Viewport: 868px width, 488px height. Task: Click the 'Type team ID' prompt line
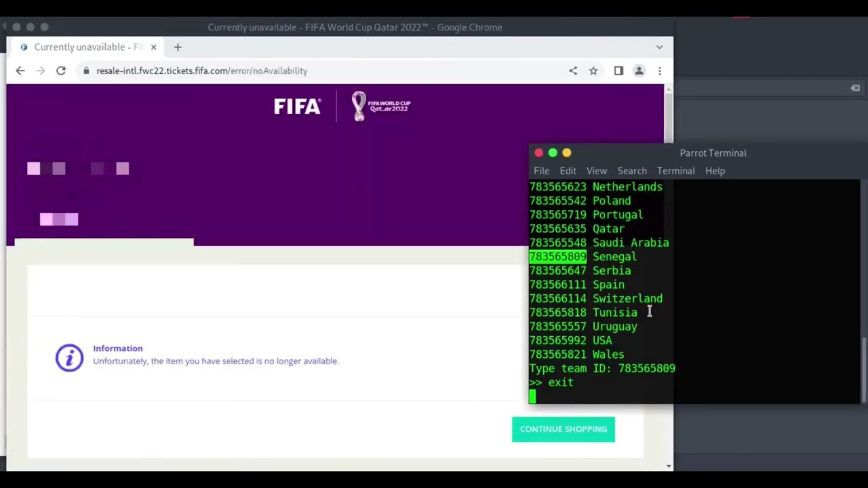tap(602, 368)
